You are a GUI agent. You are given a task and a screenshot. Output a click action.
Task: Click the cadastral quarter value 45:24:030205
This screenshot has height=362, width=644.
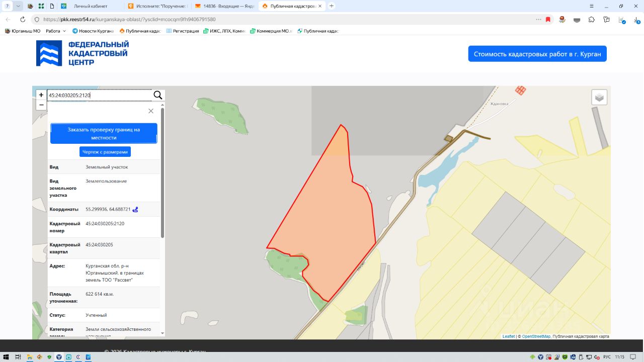point(100,245)
